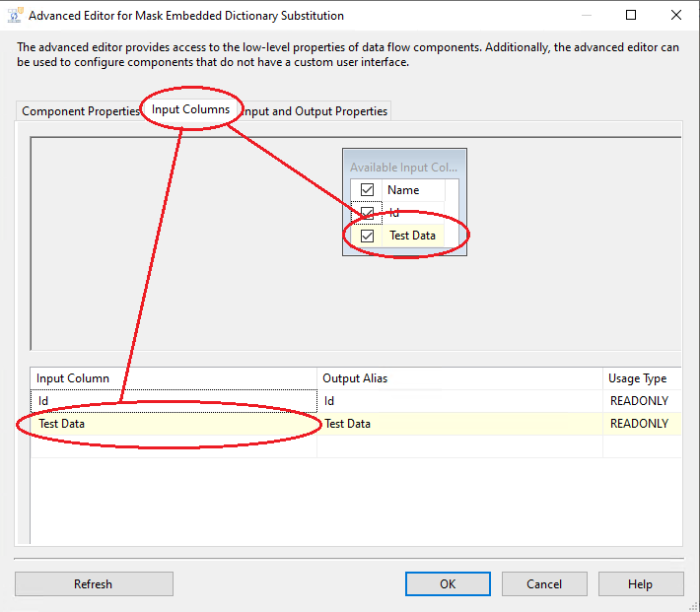
Task: Select the Input Columns tab
Action: click(191, 109)
